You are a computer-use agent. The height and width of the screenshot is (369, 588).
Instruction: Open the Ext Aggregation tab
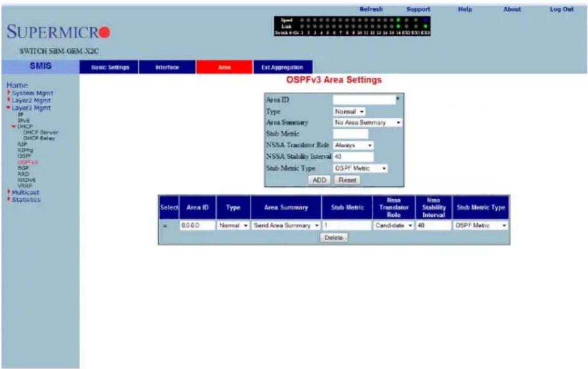coord(282,68)
